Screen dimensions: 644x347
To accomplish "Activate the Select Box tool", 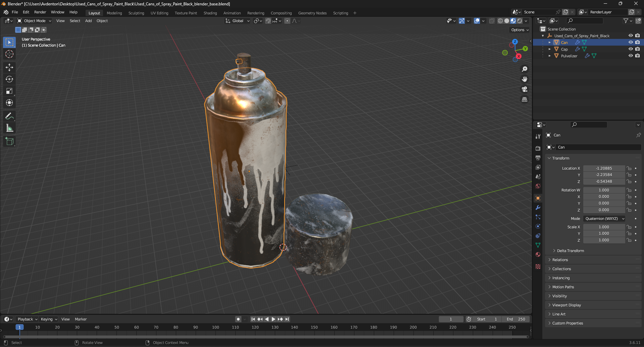I will click(x=9, y=42).
